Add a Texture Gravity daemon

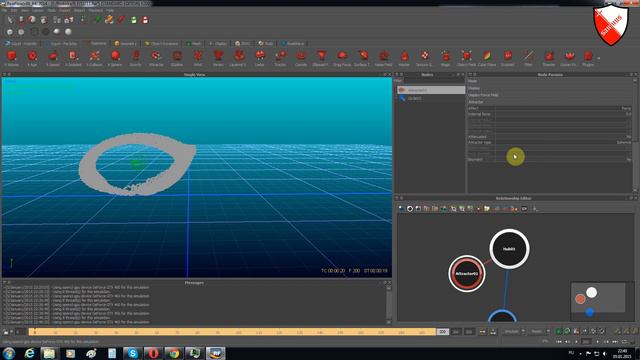coord(424,58)
